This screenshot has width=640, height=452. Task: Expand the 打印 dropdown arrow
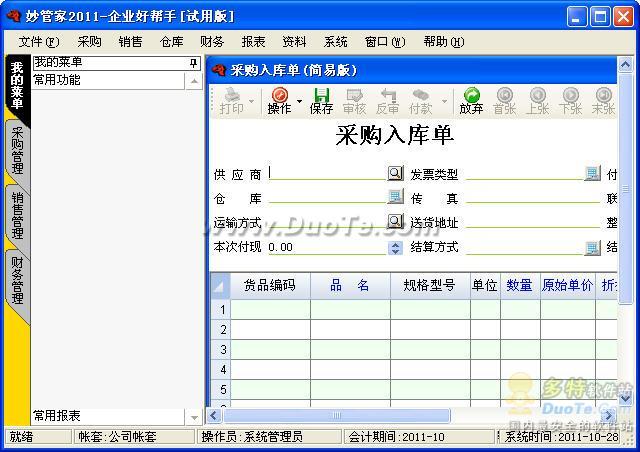pyautogui.click(x=251, y=101)
